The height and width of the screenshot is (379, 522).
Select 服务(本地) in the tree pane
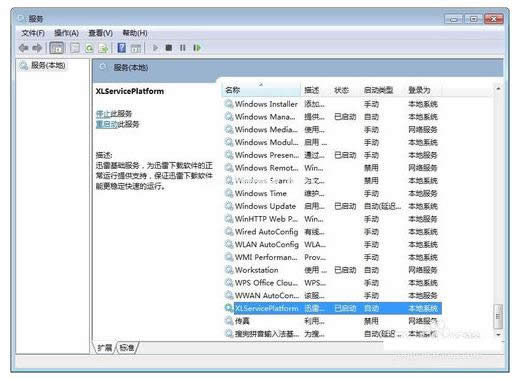pyautogui.click(x=48, y=65)
